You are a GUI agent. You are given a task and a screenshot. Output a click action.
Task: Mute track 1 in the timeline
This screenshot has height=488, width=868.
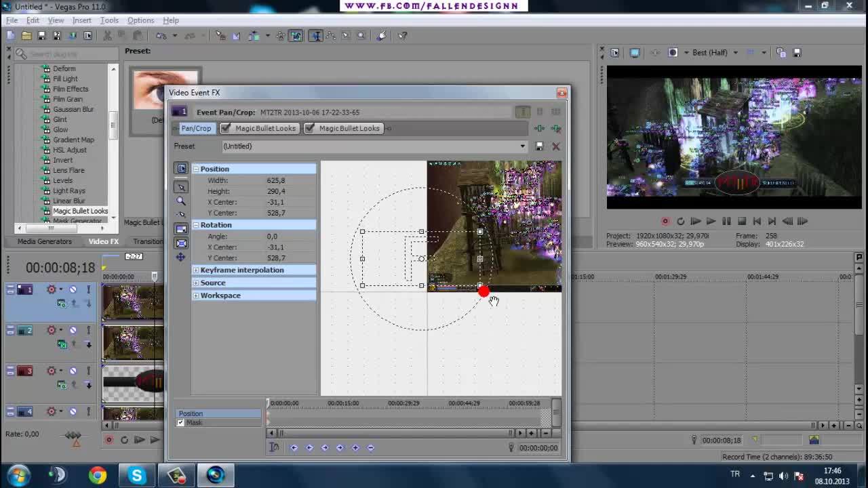point(73,289)
